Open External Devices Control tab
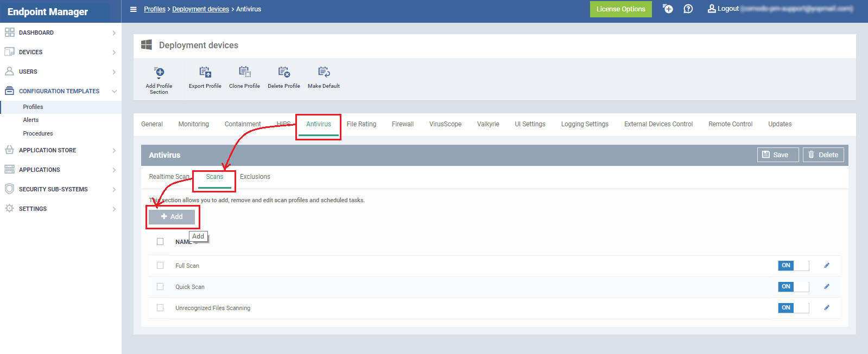Screen dimensions: 868x354 [x=658, y=124]
